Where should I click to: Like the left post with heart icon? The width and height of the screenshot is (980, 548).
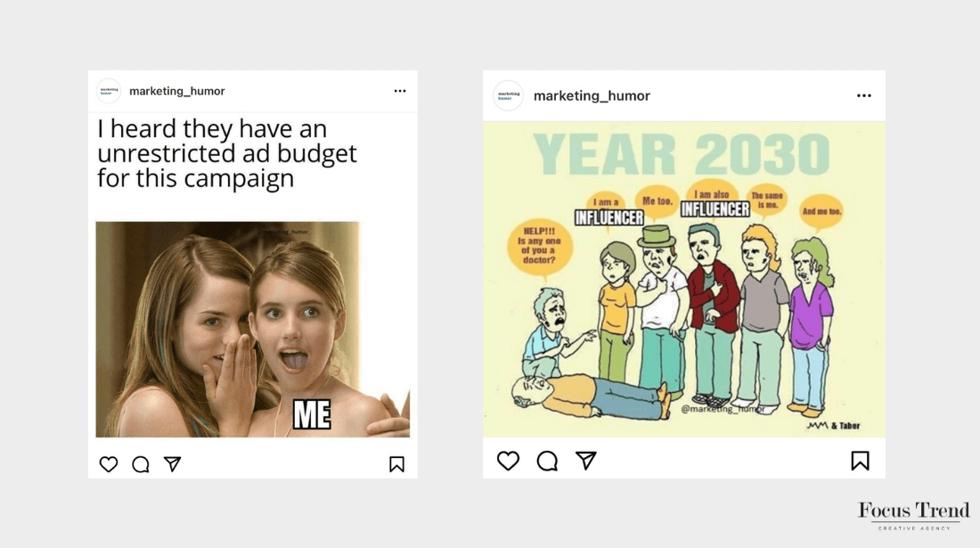point(108,464)
